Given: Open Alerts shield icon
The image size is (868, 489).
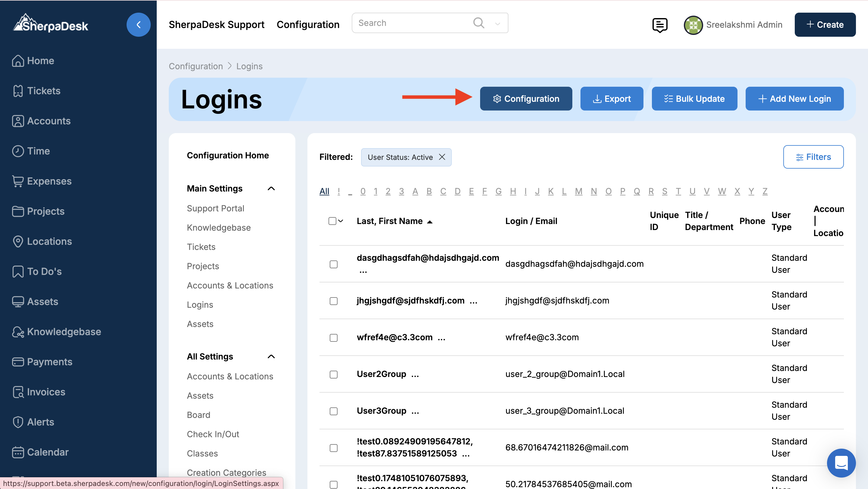Looking at the screenshot, I should tap(18, 422).
